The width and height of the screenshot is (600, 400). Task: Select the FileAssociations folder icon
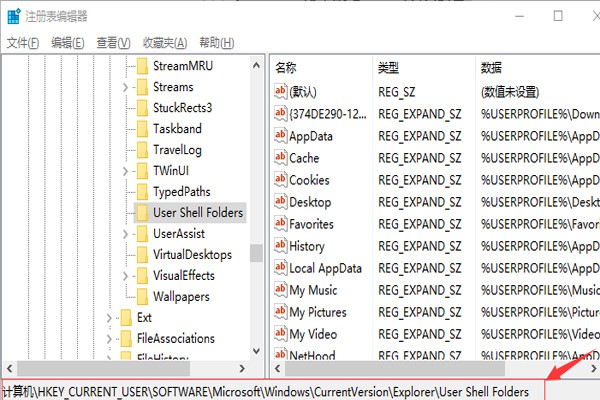click(126, 339)
